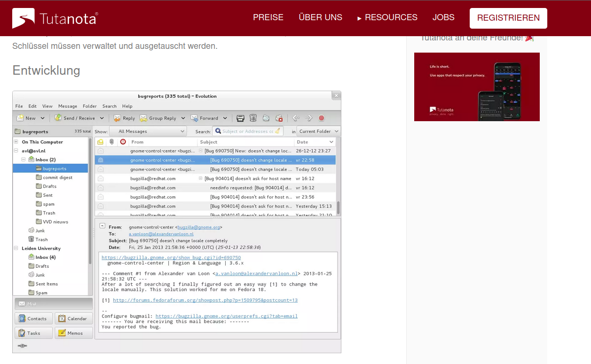This screenshot has height=364, width=591.
Task: Collapse the message headers minus toggle
Action: 102,226
